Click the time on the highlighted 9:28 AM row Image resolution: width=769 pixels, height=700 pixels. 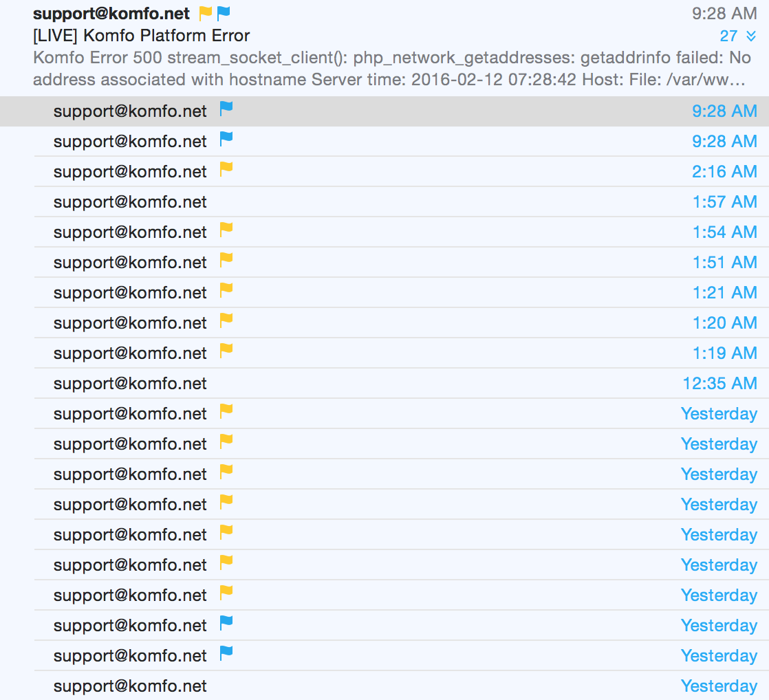724,111
